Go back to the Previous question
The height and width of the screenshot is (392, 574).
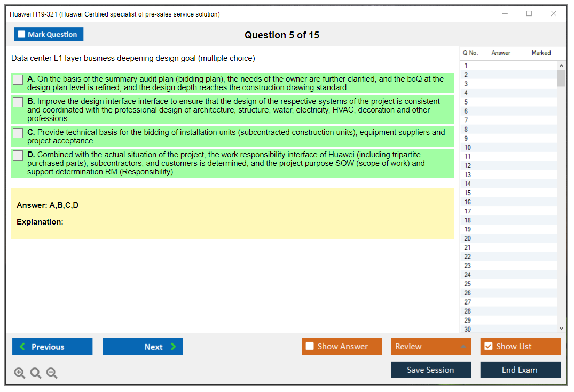coord(52,347)
